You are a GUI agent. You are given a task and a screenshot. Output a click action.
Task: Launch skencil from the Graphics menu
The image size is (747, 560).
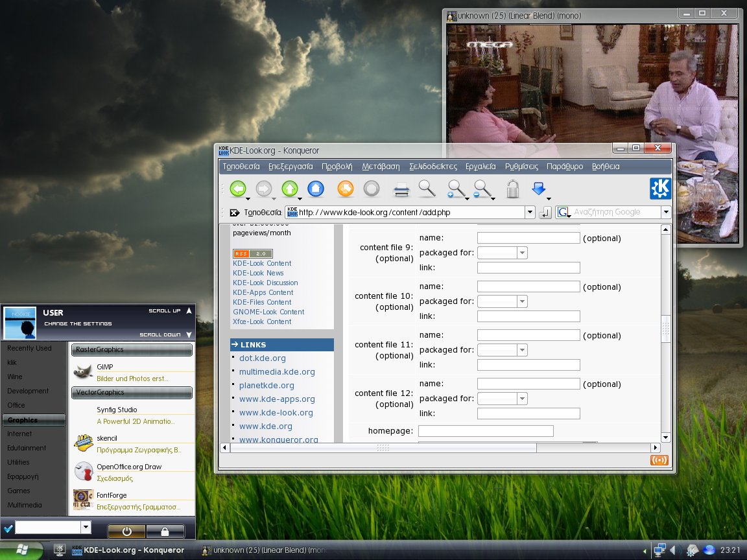click(133, 444)
